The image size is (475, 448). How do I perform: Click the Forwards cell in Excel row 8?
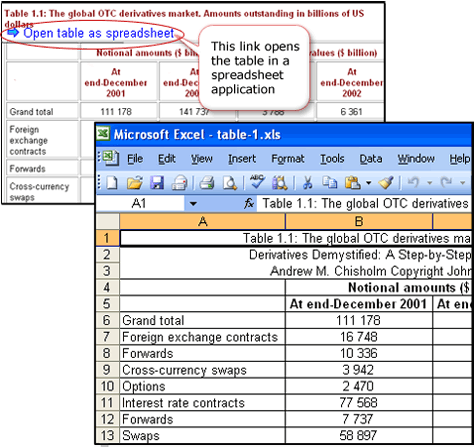[202, 353]
